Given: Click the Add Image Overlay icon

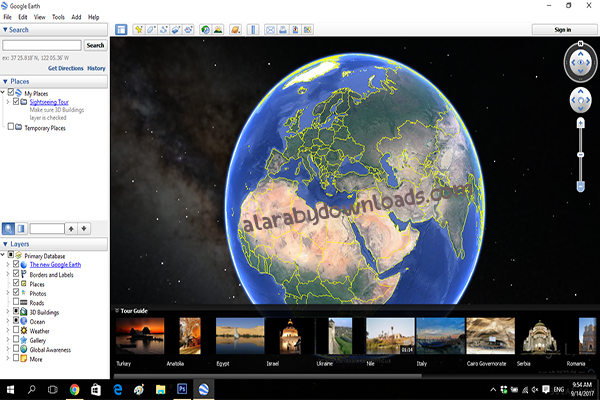Looking at the screenshot, I should [x=176, y=29].
